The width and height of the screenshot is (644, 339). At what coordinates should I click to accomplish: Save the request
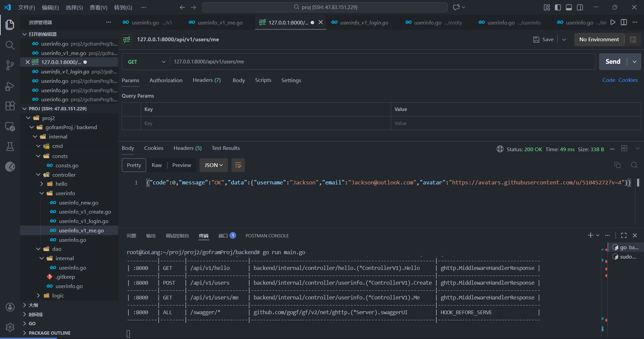[x=543, y=40]
